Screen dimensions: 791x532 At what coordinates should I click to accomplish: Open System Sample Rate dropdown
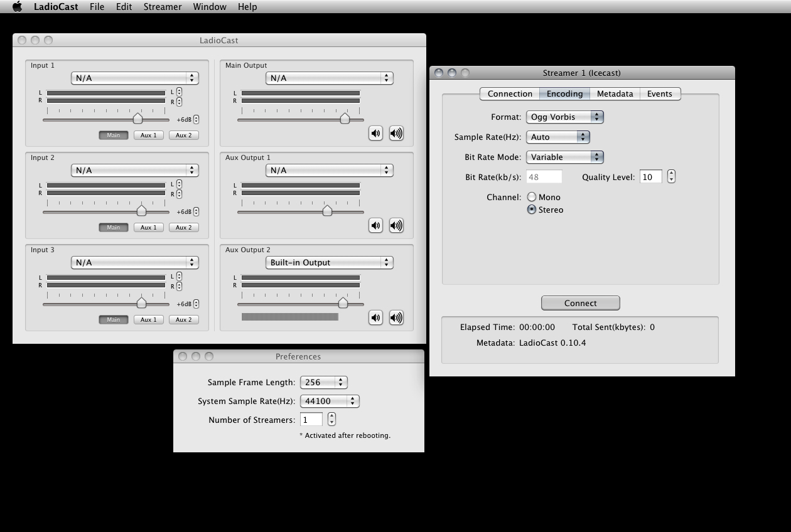tap(330, 401)
